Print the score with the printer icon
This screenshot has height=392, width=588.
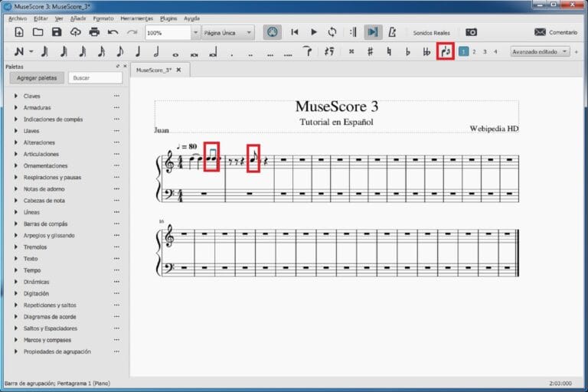point(94,32)
